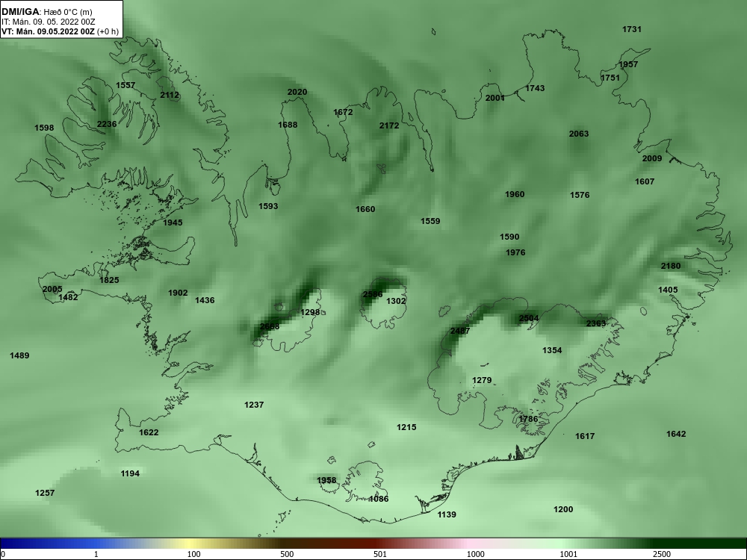Click the 1139 height value

(447, 514)
